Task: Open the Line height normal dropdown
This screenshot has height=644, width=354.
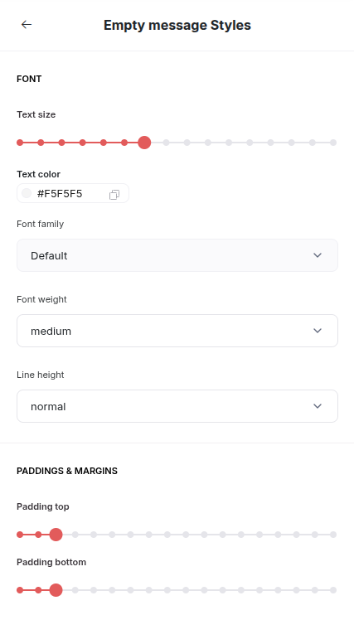Action: pos(177,406)
